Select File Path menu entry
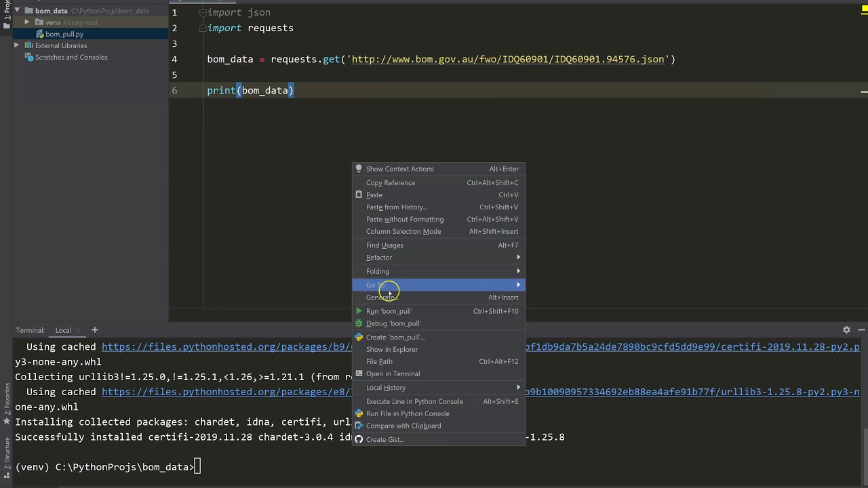Screen dimensions: 868x488 (x=438, y=361)
